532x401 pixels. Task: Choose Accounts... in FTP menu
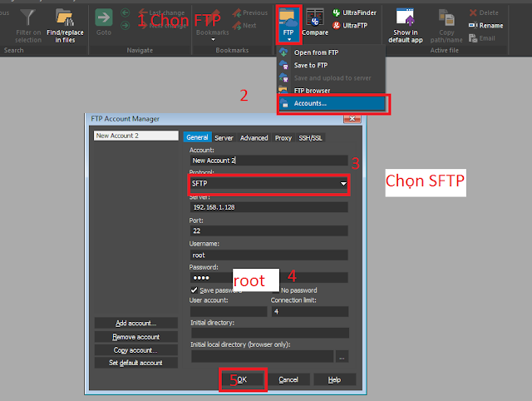tap(332, 103)
